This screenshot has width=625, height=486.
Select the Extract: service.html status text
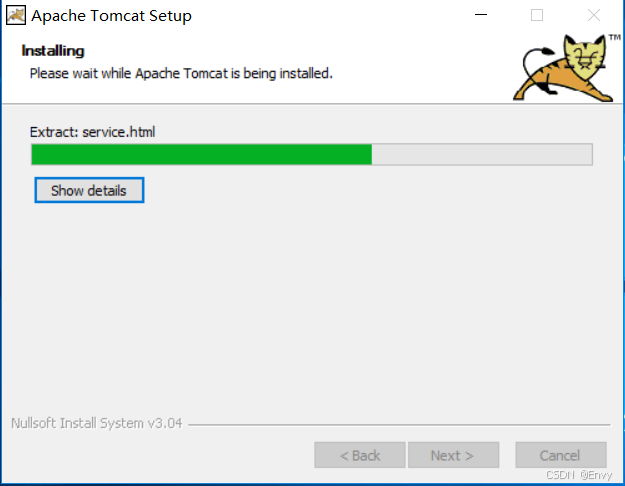coord(92,132)
